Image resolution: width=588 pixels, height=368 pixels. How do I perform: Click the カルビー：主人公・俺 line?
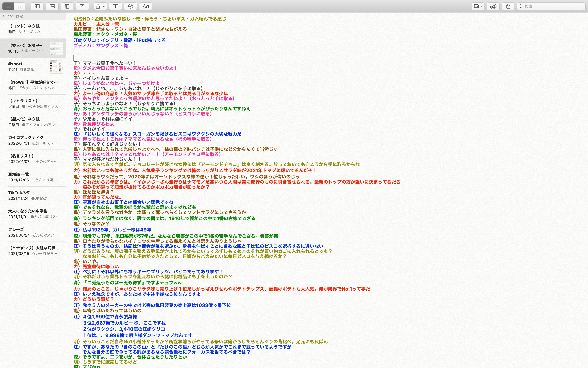pyautogui.click(x=96, y=24)
